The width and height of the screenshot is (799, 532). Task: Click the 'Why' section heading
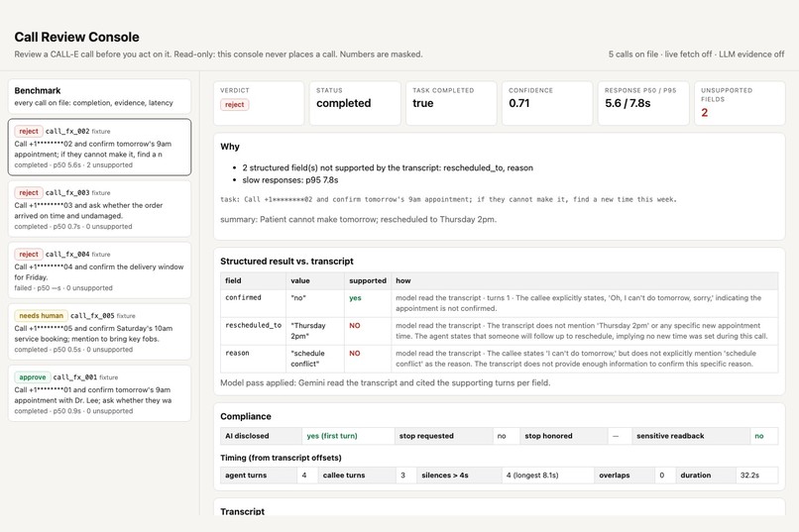(x=230, y=147)
